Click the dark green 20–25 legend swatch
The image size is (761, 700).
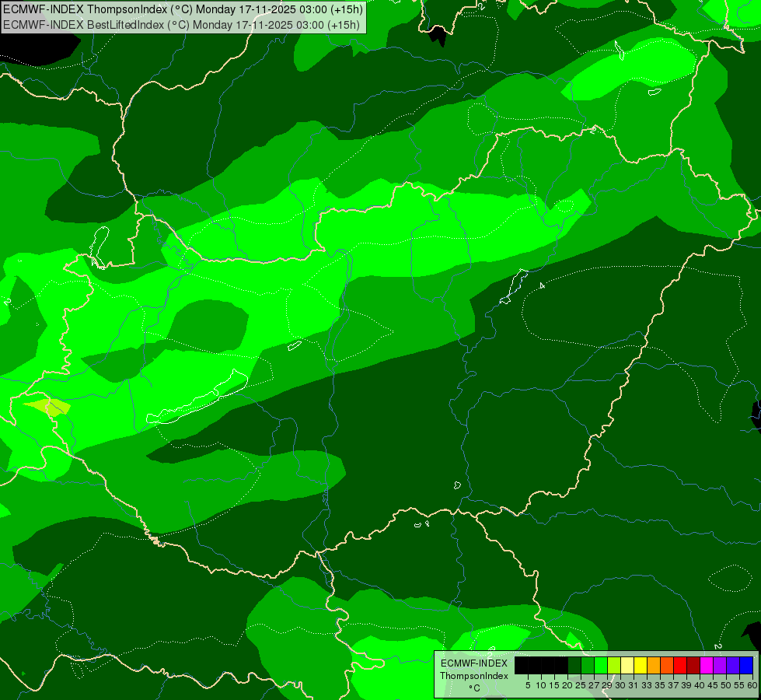pos(574,665)
